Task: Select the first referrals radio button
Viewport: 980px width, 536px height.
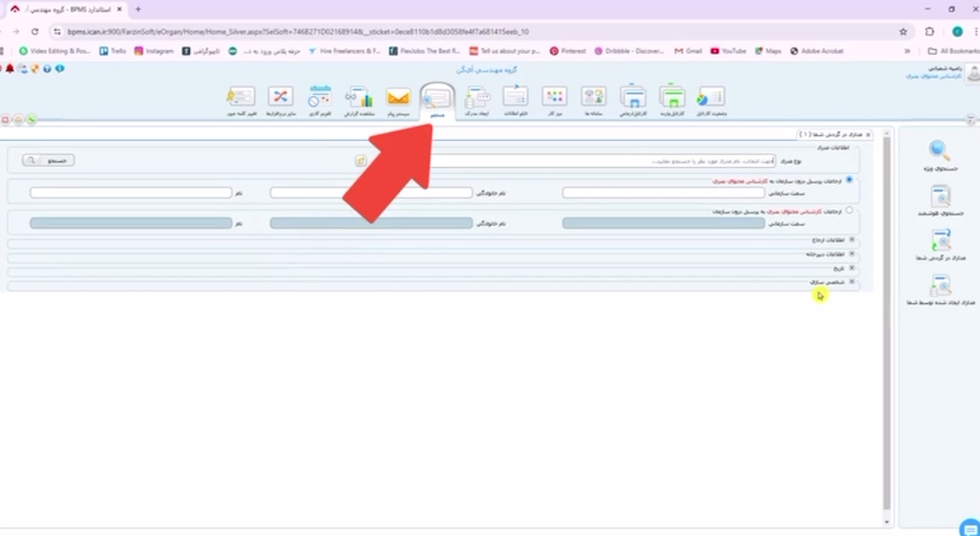Action: click(849, 180)
